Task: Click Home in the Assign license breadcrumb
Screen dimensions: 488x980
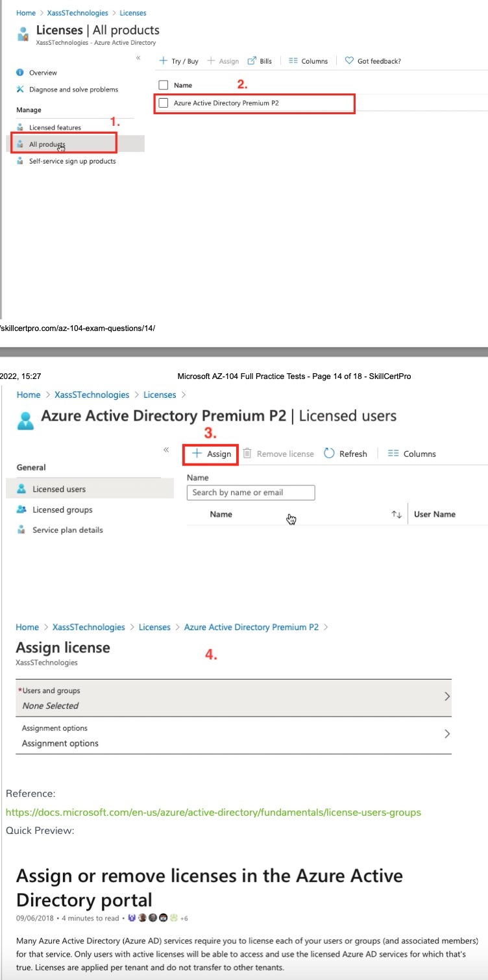Action: (27, 627)
